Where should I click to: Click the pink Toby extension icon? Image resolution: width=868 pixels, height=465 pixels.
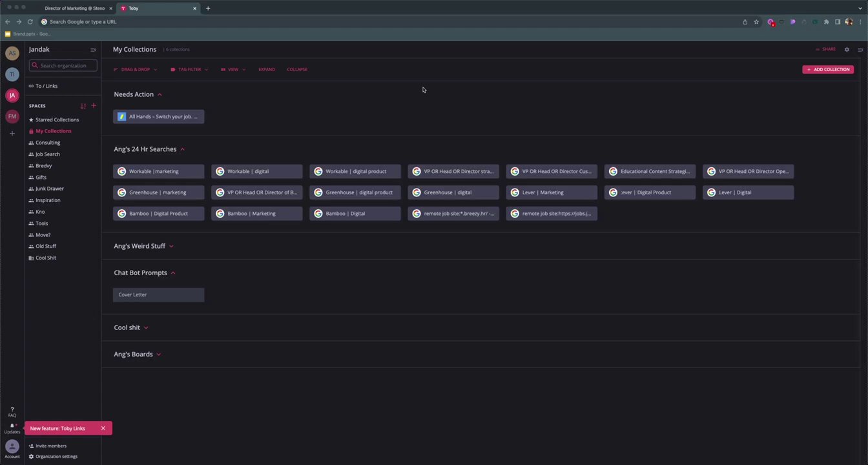click(770, 22)
